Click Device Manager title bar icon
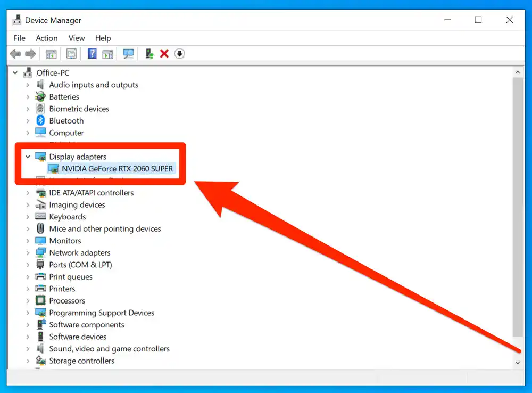 coord(16,20)
